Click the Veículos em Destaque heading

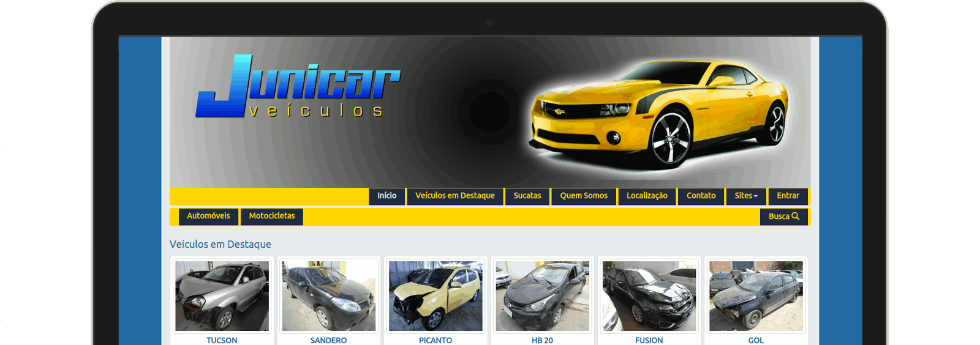click(220, 244)
